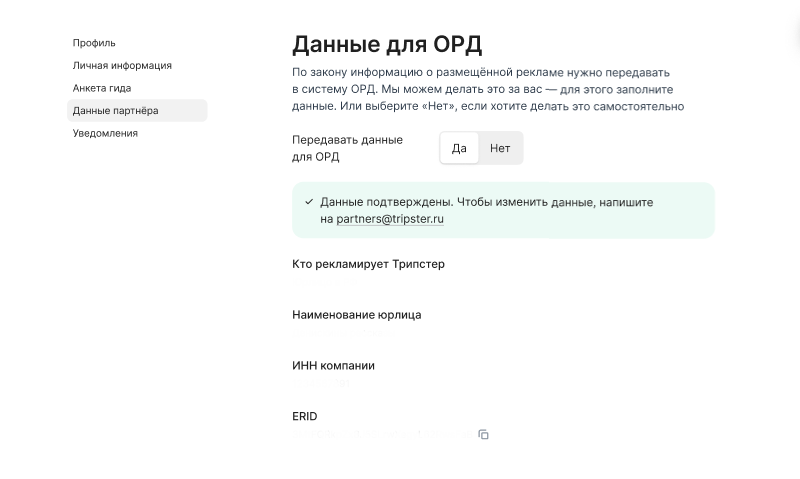Click the faded ERID value text
Screen dimensions: 800x479
[x=380, y=435]
